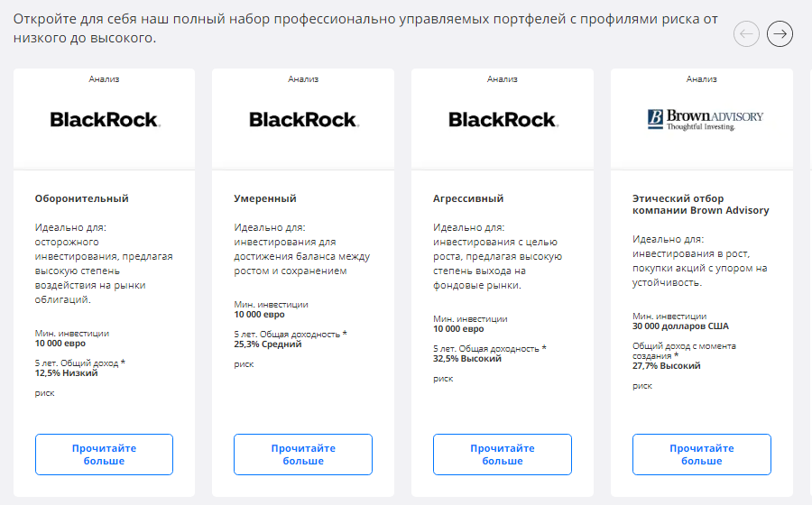The width and height of the screenshot is (812, 505).
Task: Click the next arrow carousel button
Action: [x=780, y=33]
